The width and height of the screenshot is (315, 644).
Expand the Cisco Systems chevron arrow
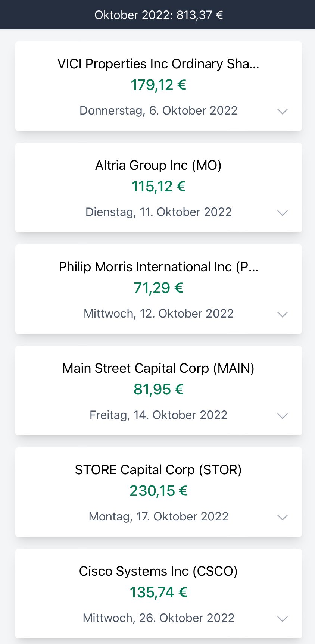[283, 619]
